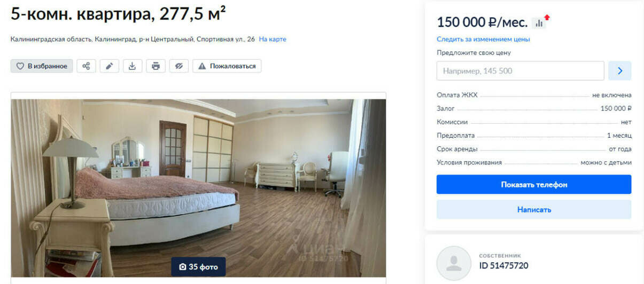Open price history chart icon
Image resolution: width=644 pixels, height=284 pixels.
pyautogui.click(x=539, y=23)
